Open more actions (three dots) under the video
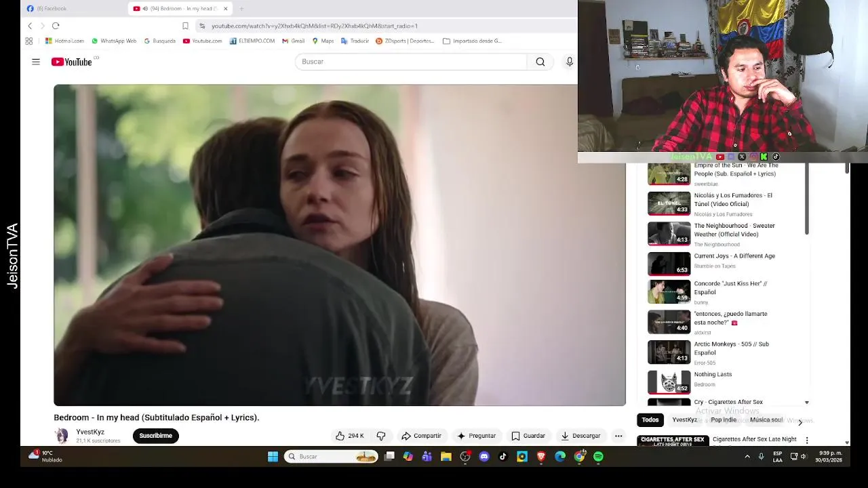The height and width of the screenshot is (488, 868). pos(618,436)
